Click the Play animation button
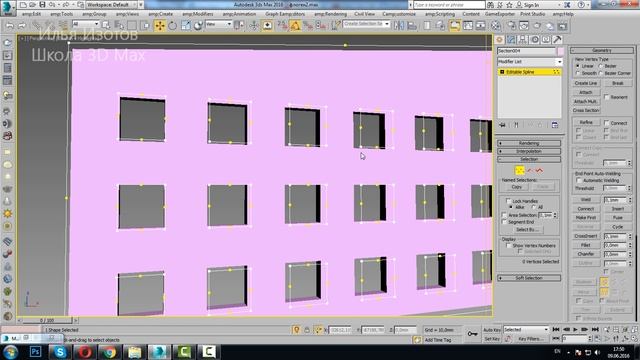 pos(576,329)
